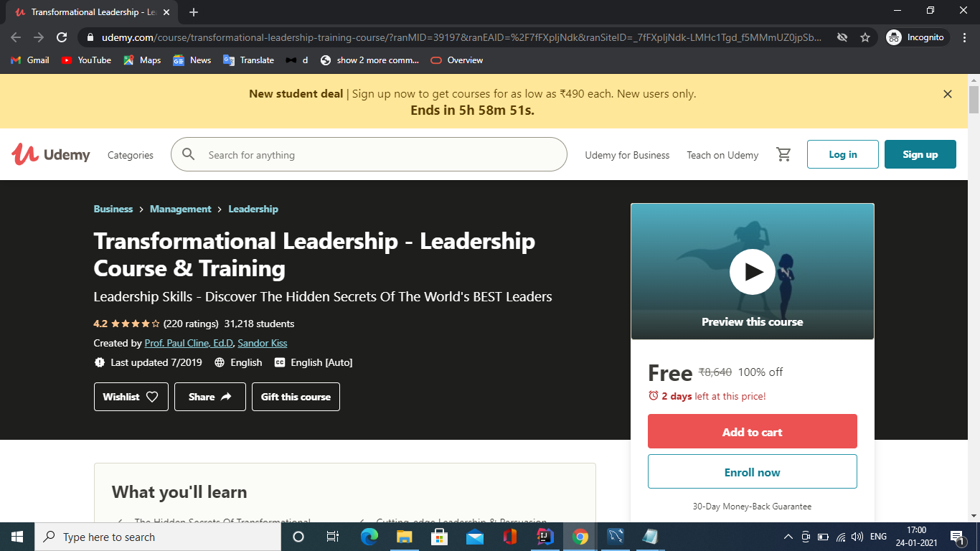Image resolution: width=980 pixels, height=551 pixels.
Task: Open the Mail app from the taskbar
Action: point(474,537)
